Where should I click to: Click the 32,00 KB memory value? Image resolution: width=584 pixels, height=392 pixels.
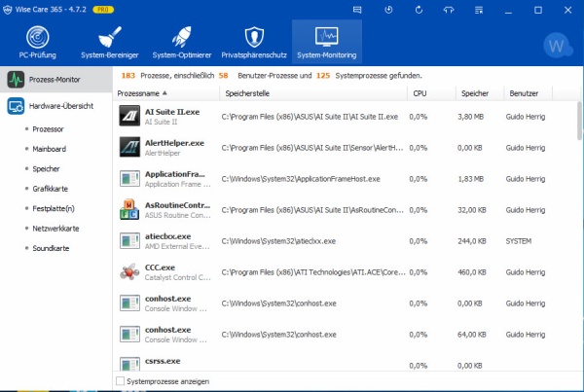pyautogui.click(x=471, y=210)
